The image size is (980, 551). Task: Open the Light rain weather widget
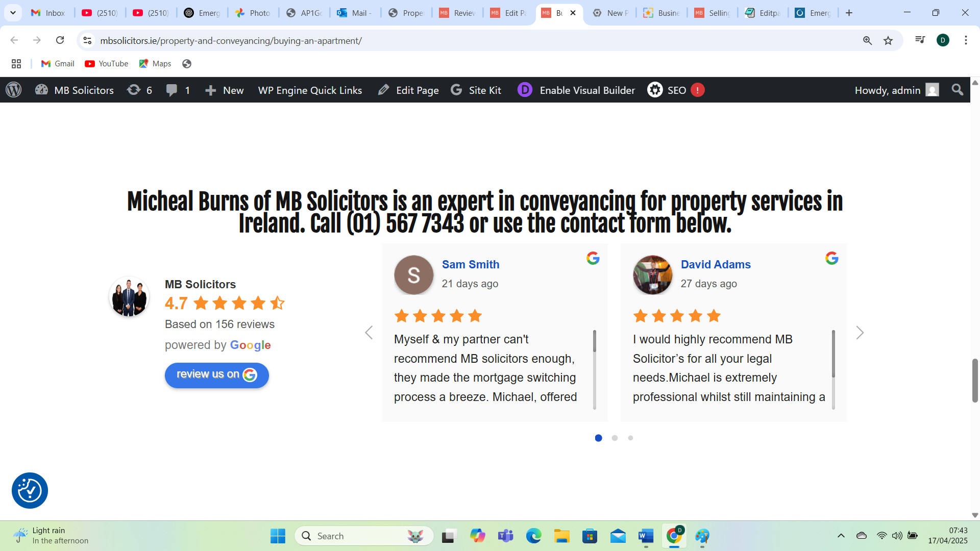coord(51,536)
